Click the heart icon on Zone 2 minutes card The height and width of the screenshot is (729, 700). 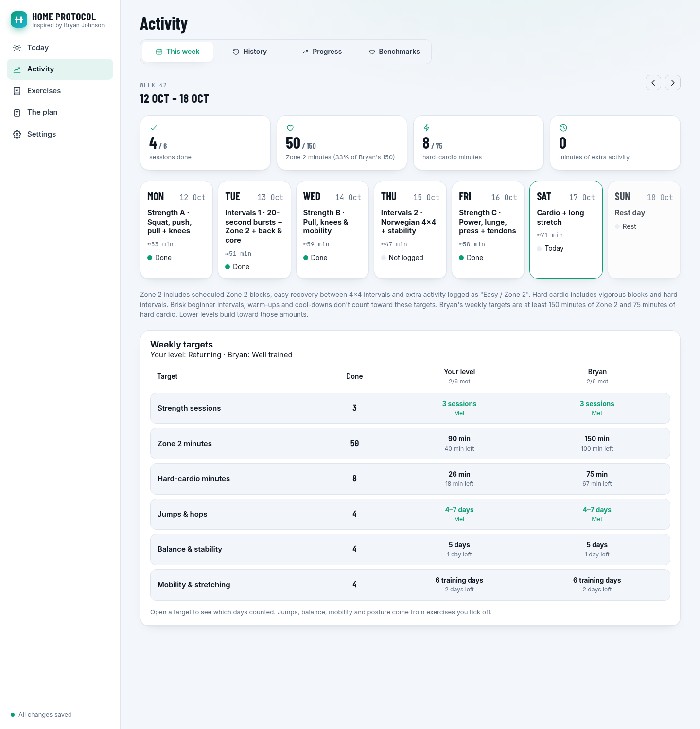290,128
